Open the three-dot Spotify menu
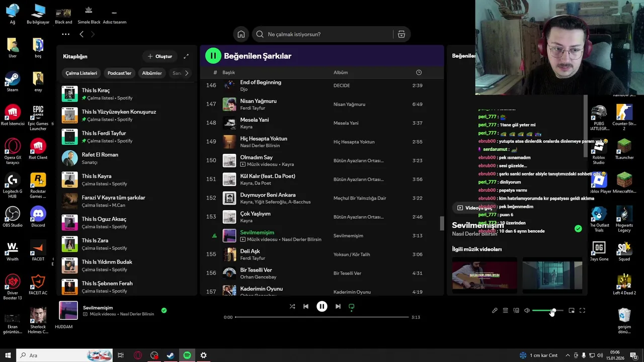Viewport: 644px width, 362px height. point(65,34)
